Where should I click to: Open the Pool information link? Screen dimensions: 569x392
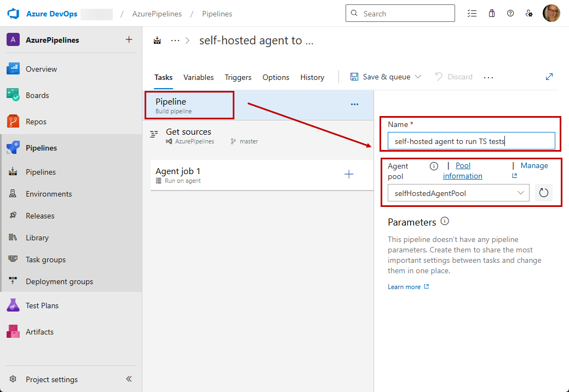click(x=463, y=171)
